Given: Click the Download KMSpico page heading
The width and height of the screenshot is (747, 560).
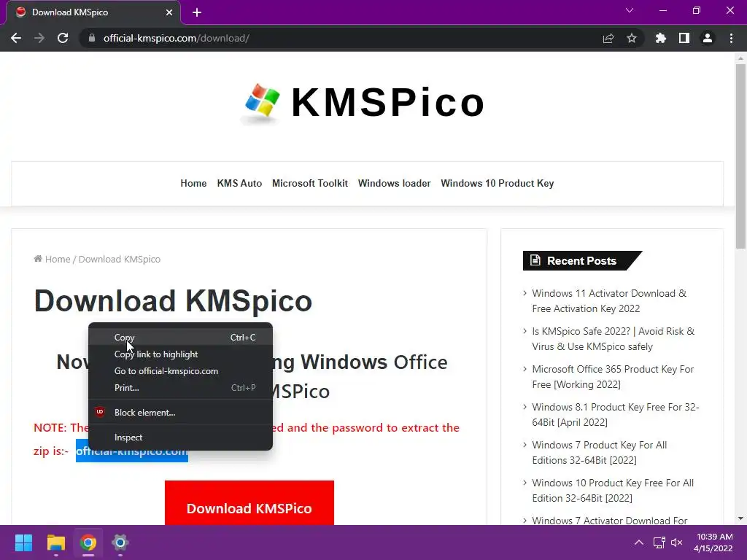Looking at the screenshot, I should tap(173, 301).
